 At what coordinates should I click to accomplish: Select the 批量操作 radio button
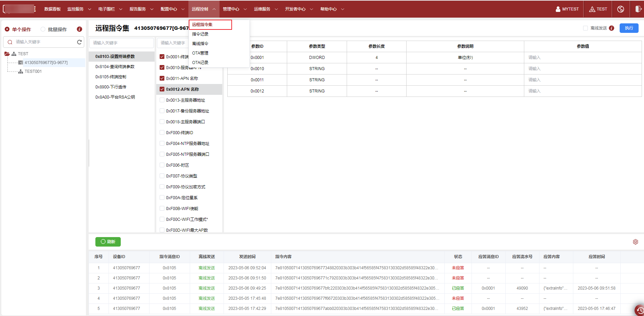click(x=43, y=29)
